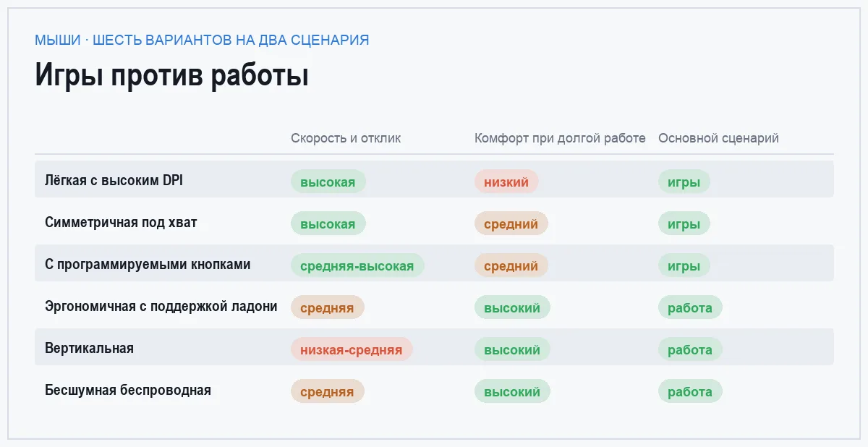The image size is (868, 447).
Task: Click "высокий" comfort badge for Вертикальная
Action: (x=512, y=349)
